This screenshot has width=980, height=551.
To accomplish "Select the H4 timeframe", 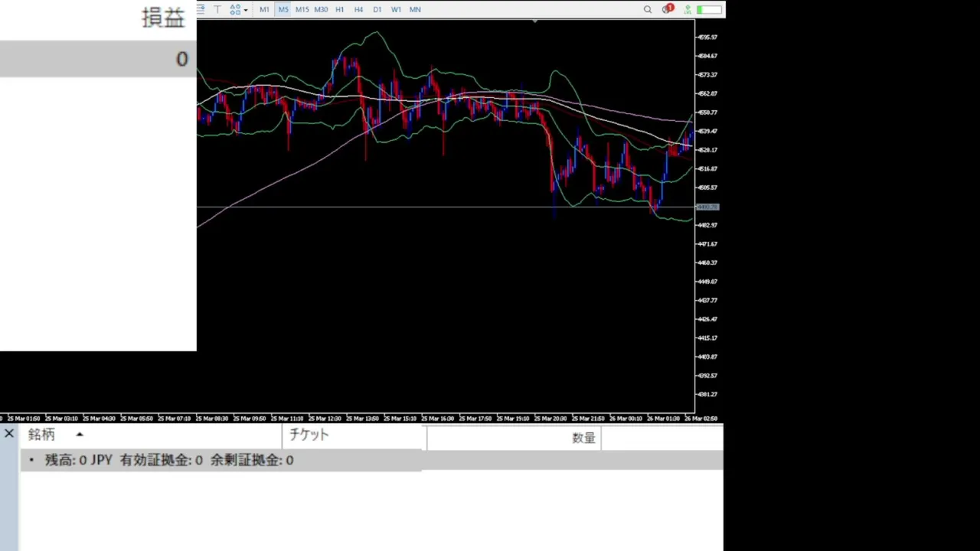I will tap(358, 9).
